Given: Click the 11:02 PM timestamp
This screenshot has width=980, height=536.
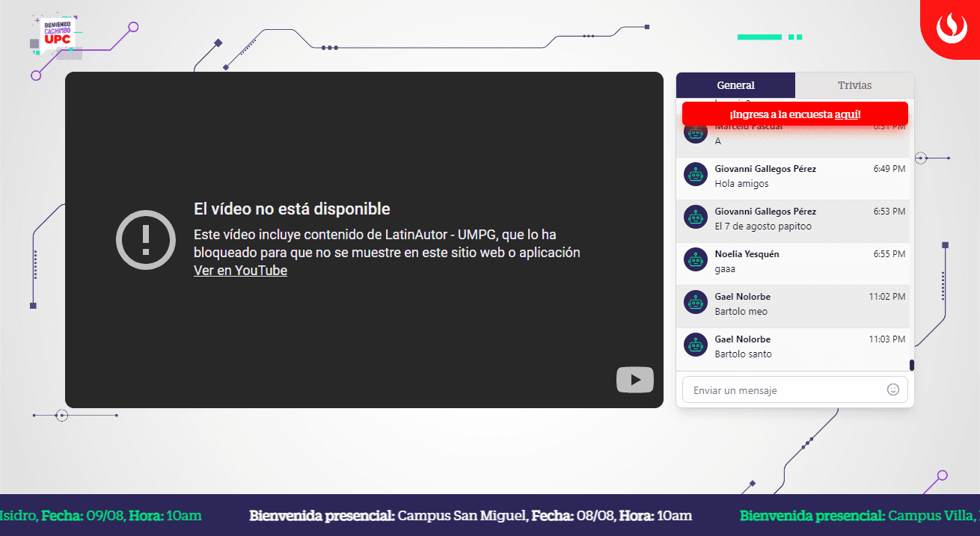Looking at the screenshot, I should click(x=887, y=297).
